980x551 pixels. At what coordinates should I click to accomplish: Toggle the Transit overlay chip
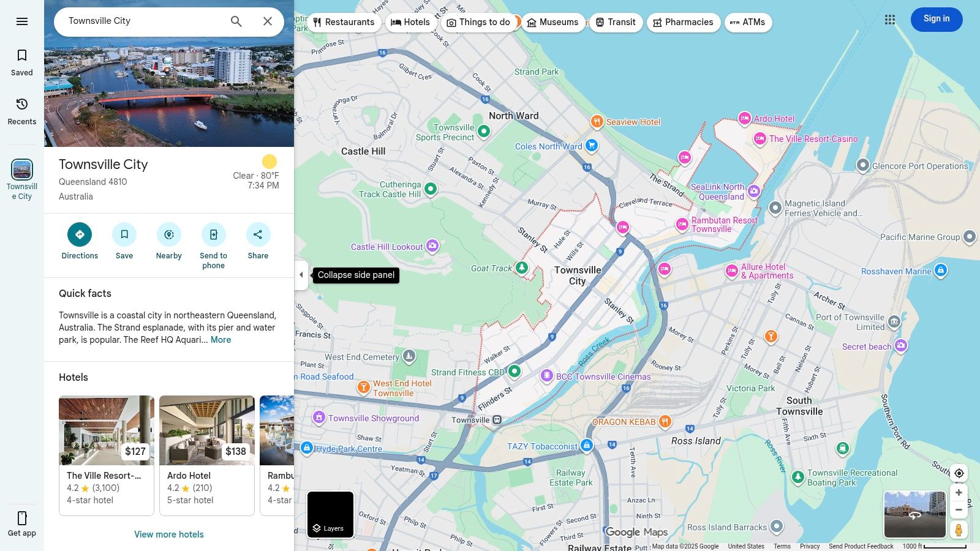[616, 22]
